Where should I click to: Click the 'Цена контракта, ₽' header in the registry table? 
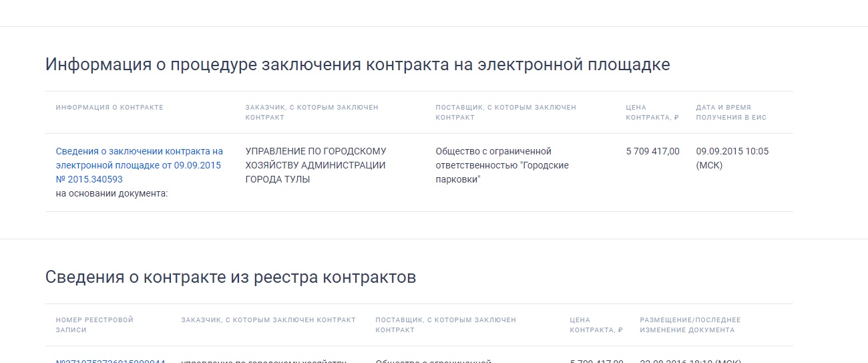(596, 325)
